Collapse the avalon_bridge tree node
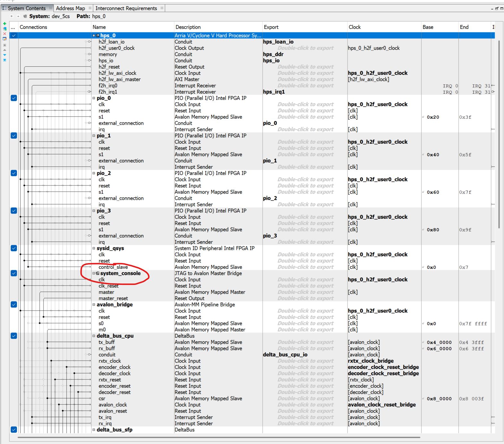The image size is (504, 444). pyautogui.click(x=94, y=305)
